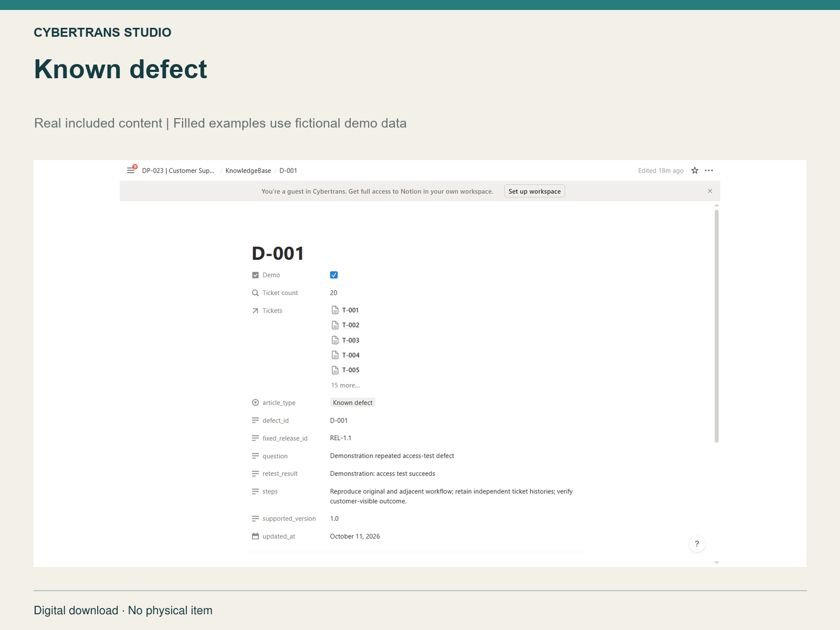Click the fixed_release_id value REL-1.1
The height and width of the screenshot is (630, 840).
341,438
